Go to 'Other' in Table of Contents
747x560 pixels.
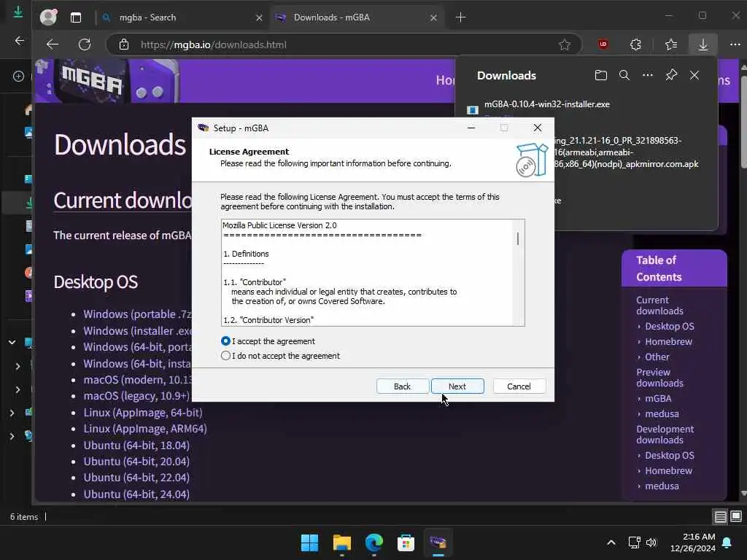click(x=657, y=357)
